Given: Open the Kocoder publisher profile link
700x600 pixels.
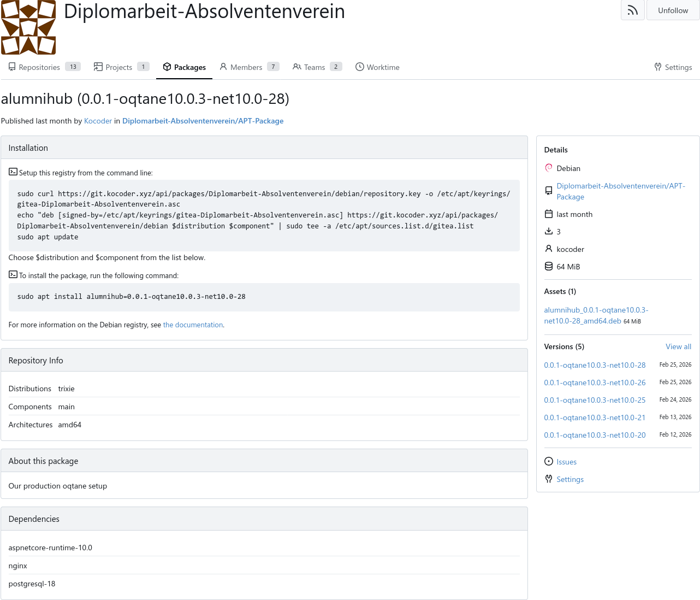Looking at the screenshot, I should [x=98, y=121].
